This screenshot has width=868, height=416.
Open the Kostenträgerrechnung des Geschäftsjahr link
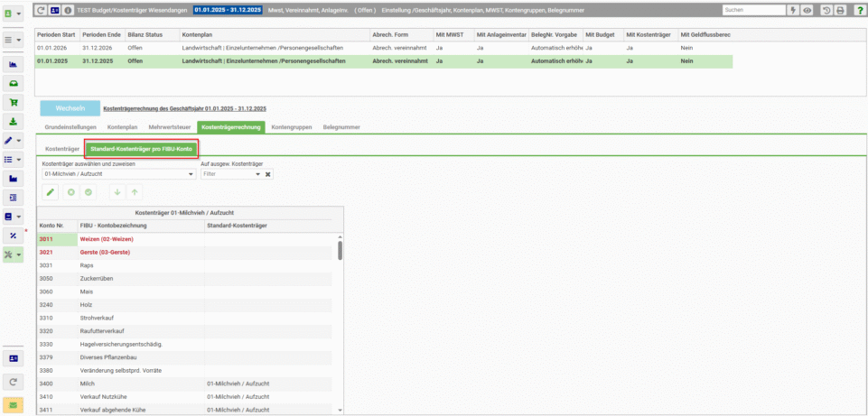click(185, 108)
